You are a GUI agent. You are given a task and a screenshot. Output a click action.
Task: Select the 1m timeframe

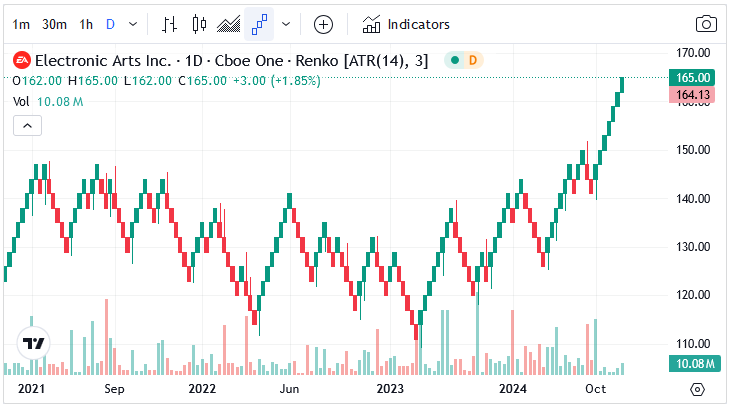coord(21,24)
